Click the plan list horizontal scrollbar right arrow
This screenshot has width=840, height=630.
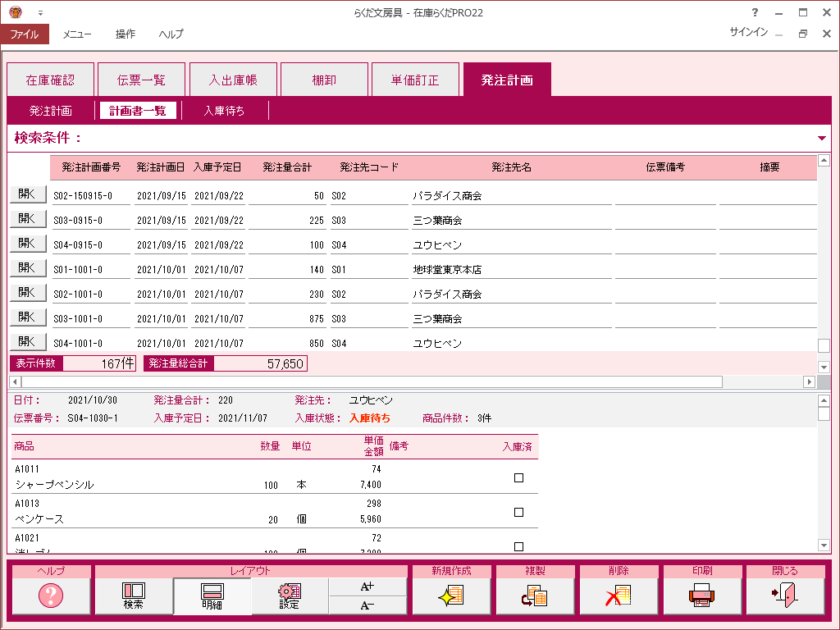point(810,381)
